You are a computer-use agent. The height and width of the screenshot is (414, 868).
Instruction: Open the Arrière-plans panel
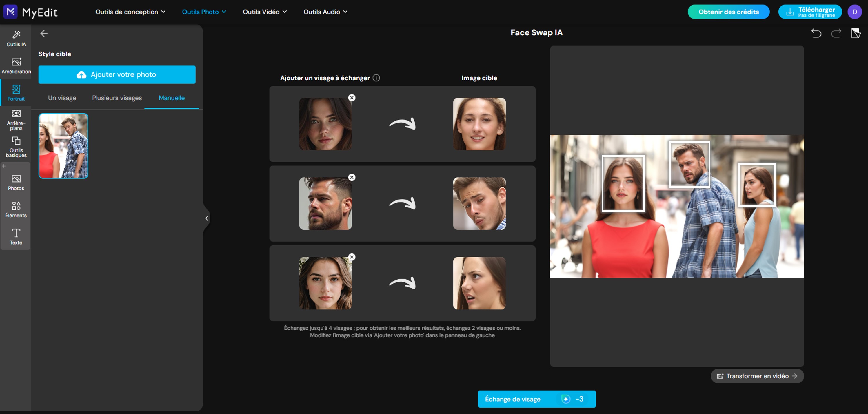click(x=16, y=120)
